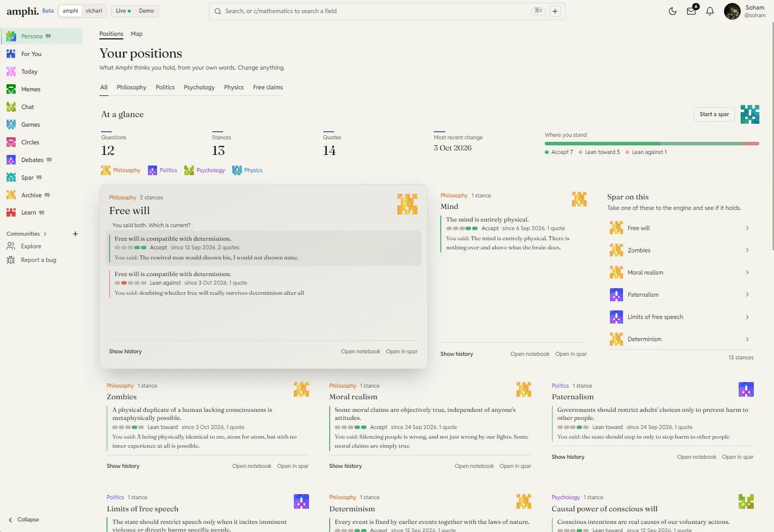Report a bug via bug icon
This screenshot has width=774, height=532.
pyautogui.click(x=11, y=260)
